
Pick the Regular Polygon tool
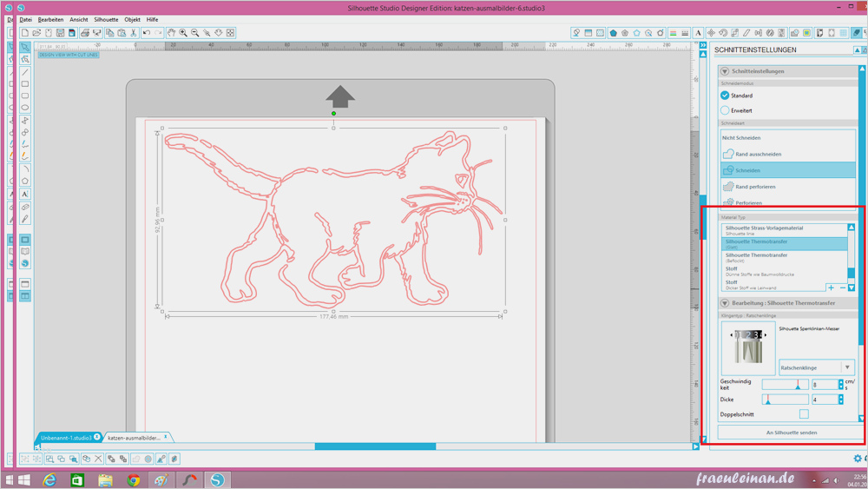coord(25,181)
